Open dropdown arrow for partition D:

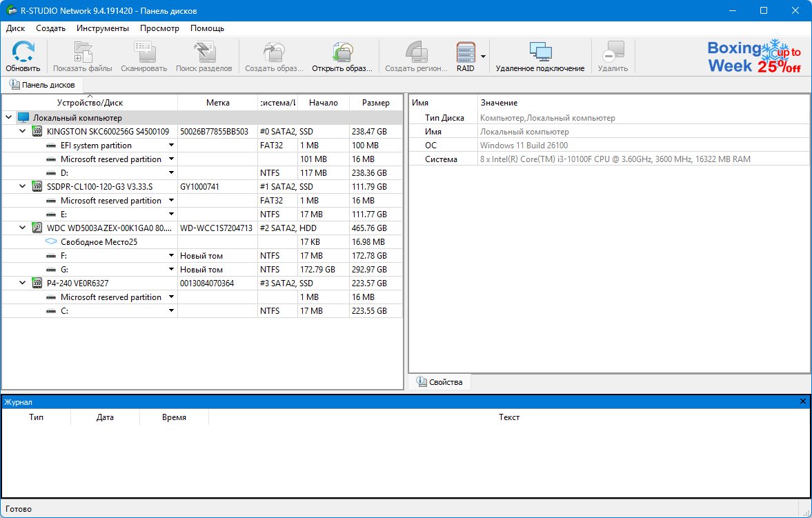point(171,173)
